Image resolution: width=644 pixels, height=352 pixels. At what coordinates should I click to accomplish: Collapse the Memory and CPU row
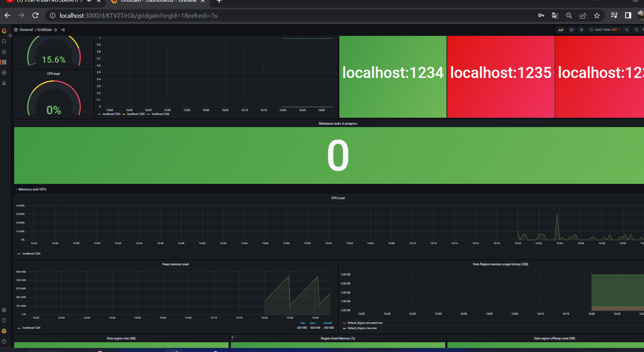(31, 189)
